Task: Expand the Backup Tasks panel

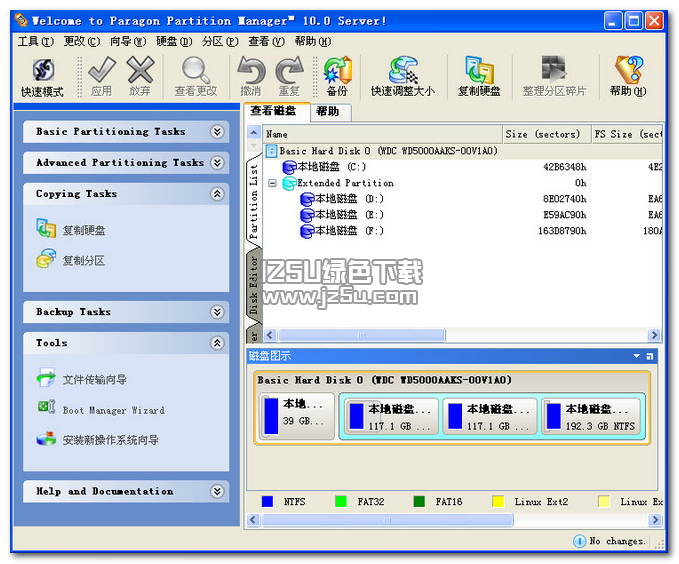Action: tap(217, 312)
